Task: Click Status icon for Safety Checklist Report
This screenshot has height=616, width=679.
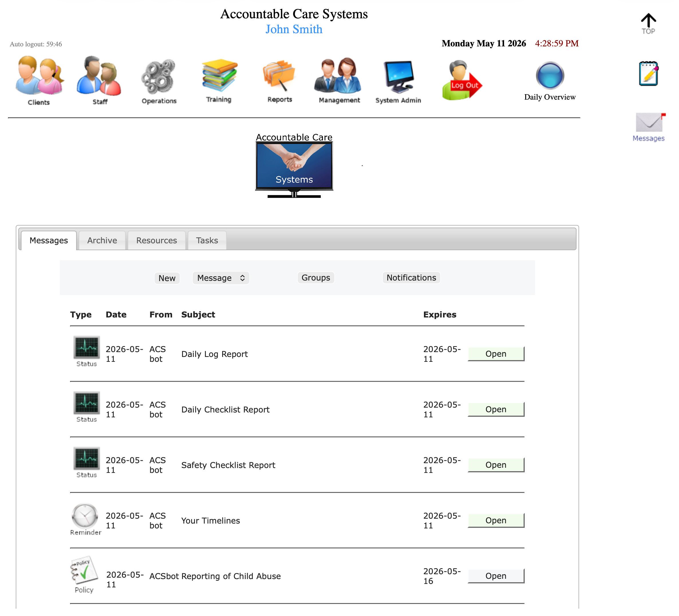Action: point(86,463)
